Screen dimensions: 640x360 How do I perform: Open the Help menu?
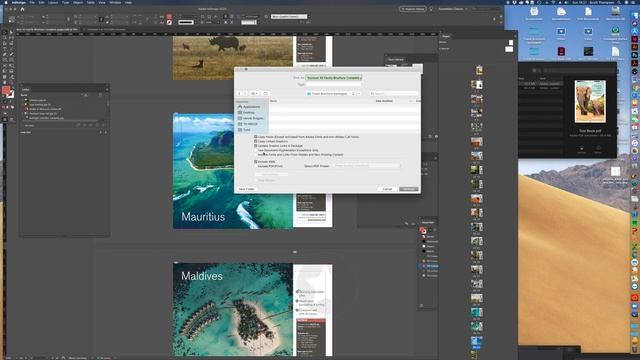tap(128, 2)
